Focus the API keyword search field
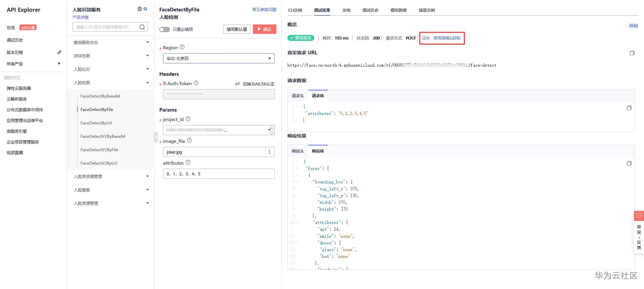Screen dimensions: 644x289 tap(105, 27)
